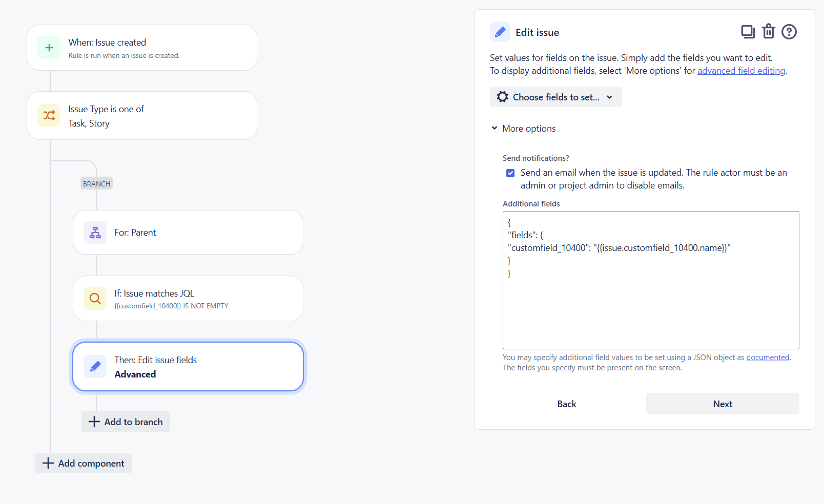Click the green plus Issue created trigger icon

click(x=49, y=48)
